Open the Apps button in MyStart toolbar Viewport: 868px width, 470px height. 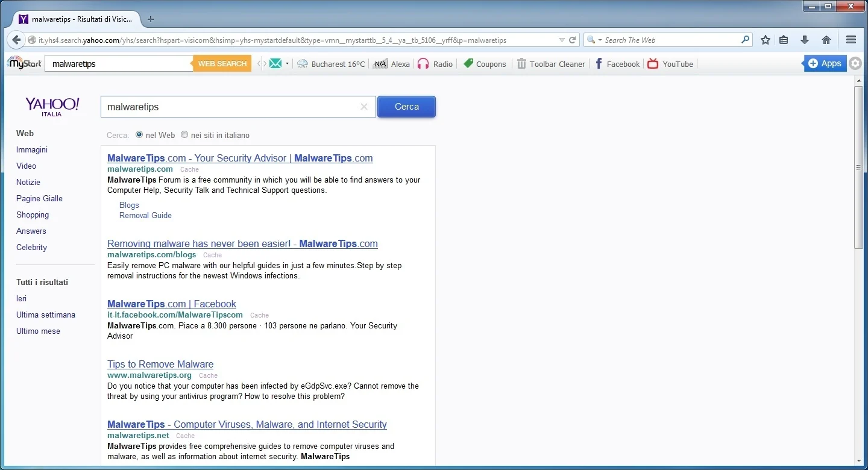(x=825, y=63)
